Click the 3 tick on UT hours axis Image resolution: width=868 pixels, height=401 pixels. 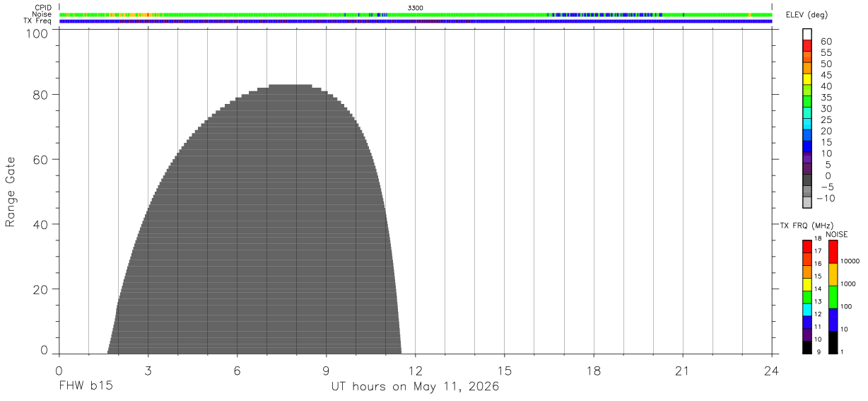click(148, 371)
